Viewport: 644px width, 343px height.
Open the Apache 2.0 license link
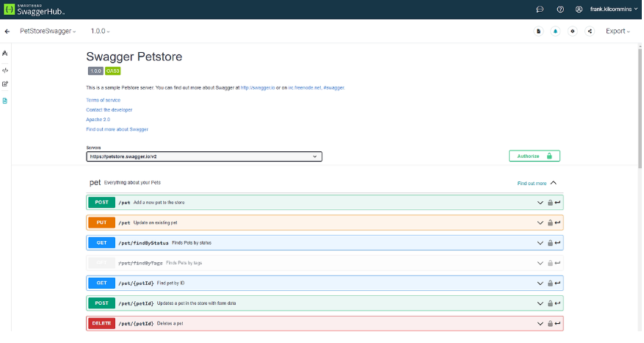click(98, 120)
